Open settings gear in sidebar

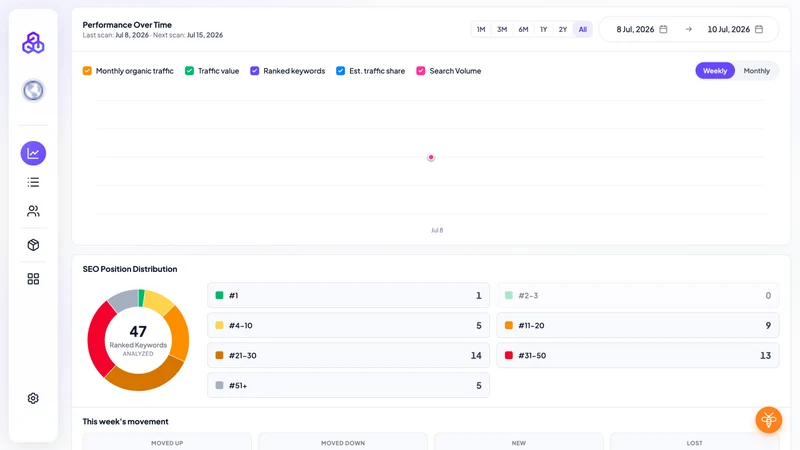tap(33, 398)
